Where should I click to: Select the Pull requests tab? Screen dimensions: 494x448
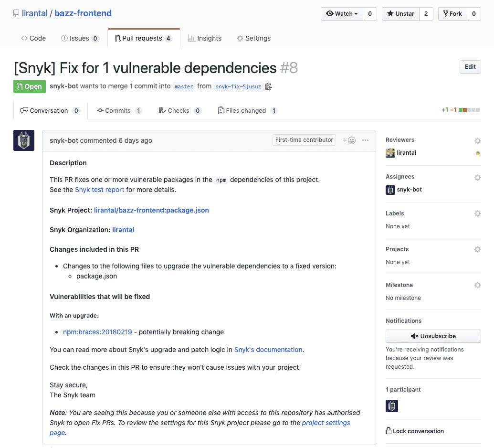tap(144, 38)
